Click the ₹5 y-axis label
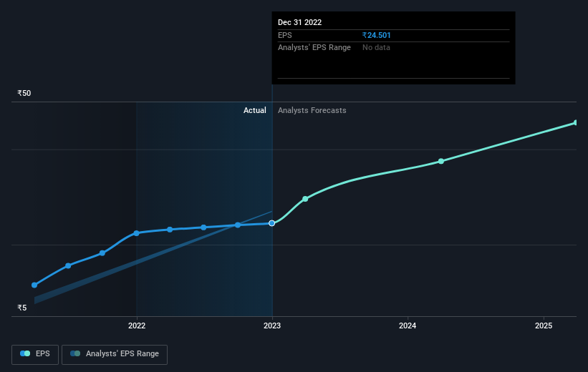Viewport: 588px width, 372px height. coord(22,308)
